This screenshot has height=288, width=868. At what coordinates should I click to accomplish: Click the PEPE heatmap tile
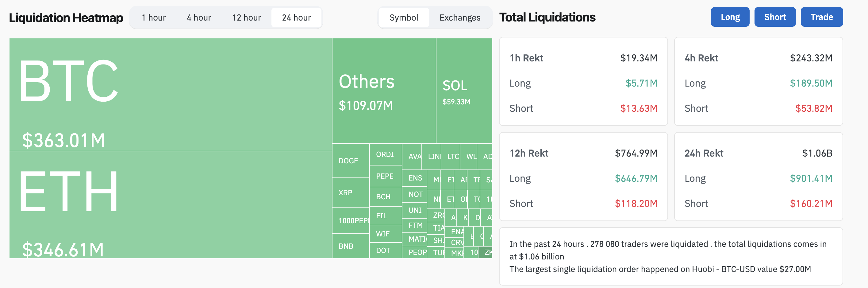pos(385,176)
